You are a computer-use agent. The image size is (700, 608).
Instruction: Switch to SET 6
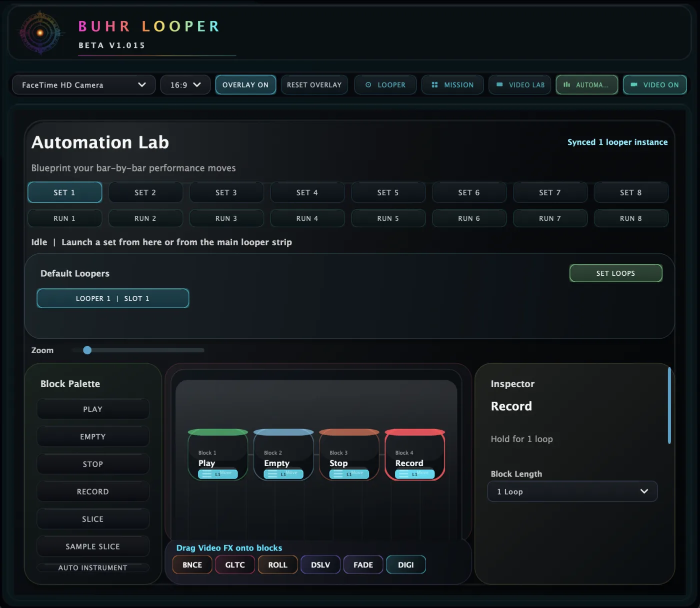click(469, 192)
